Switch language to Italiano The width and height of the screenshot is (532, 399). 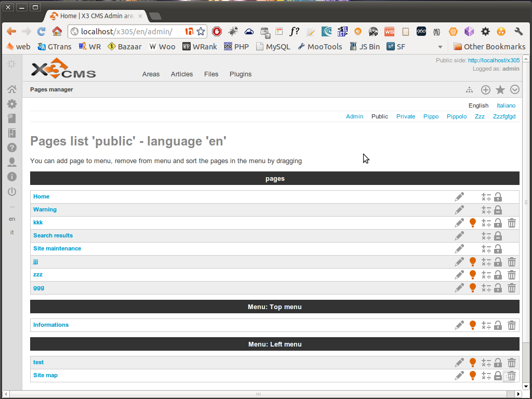pyautogui.click(x=506, y=105)
